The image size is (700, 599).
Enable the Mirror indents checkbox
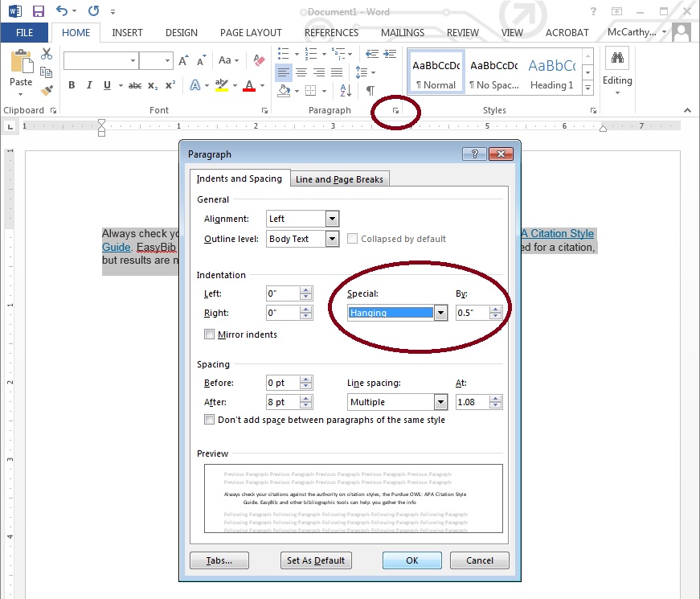pyautogui.click(x=209, y=334)
